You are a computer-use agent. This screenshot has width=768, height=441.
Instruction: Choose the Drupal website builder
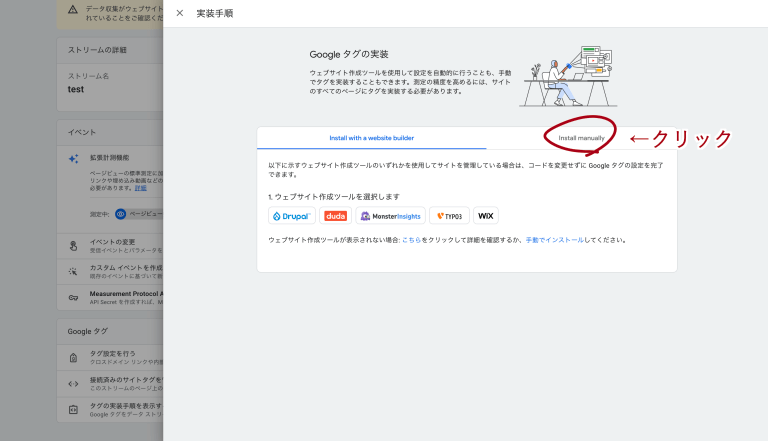(292, 216)
